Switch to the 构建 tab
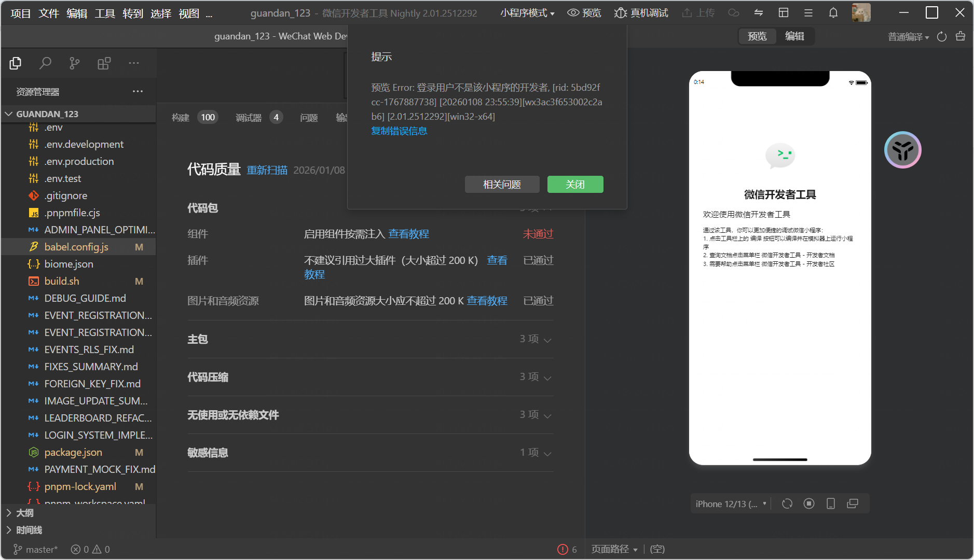The height and width of the screenshot is (560, 974). [195, 118]
